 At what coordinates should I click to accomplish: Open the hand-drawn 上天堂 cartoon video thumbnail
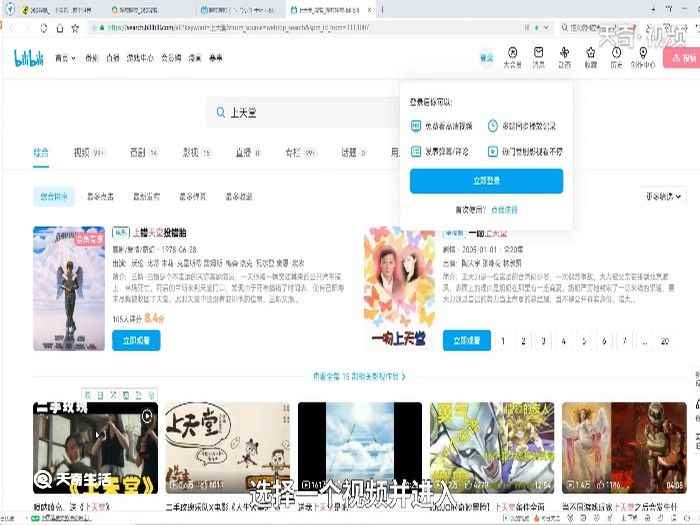click(x=228, y=448)
